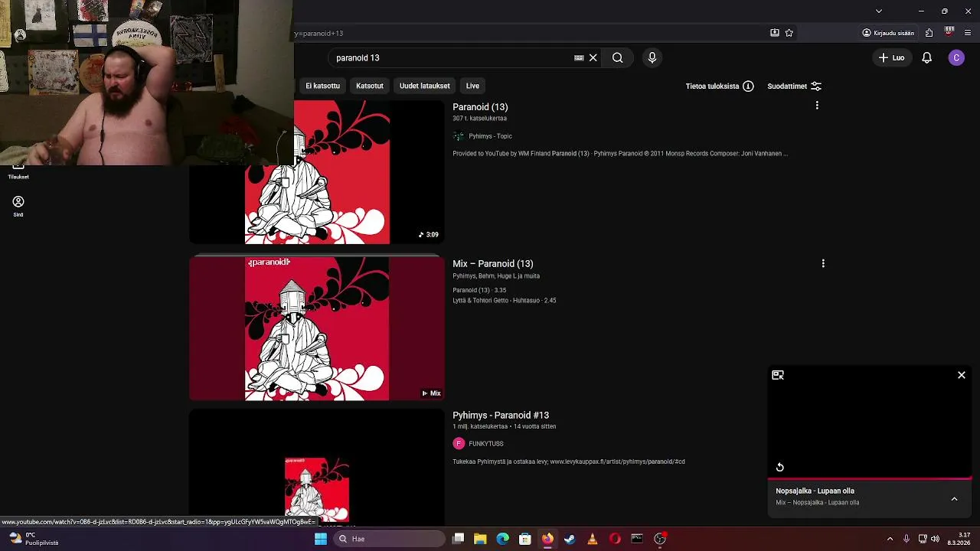Select mix track "Paranoid (13) · 3.35"

[479, 291]
